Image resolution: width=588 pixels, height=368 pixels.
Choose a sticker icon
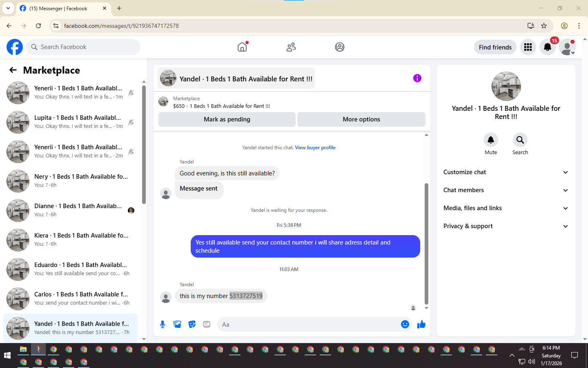click(192, 324)
